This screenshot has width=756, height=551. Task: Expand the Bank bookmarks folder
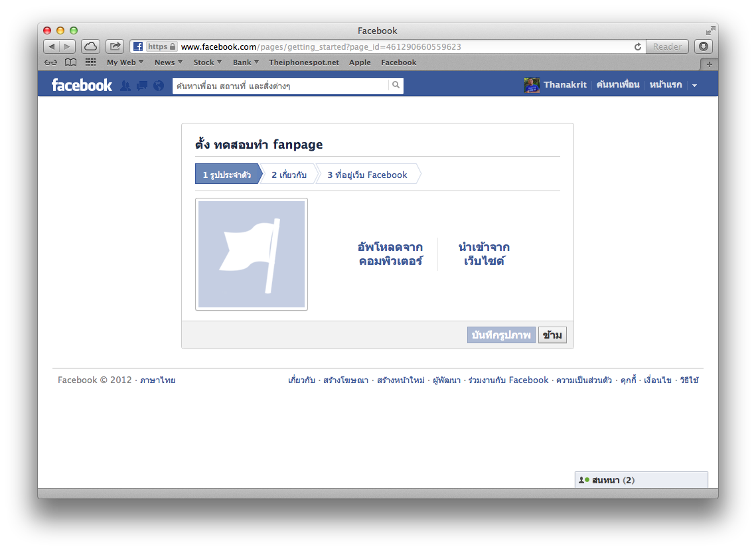pyautogui.click(x=246, y=62)
